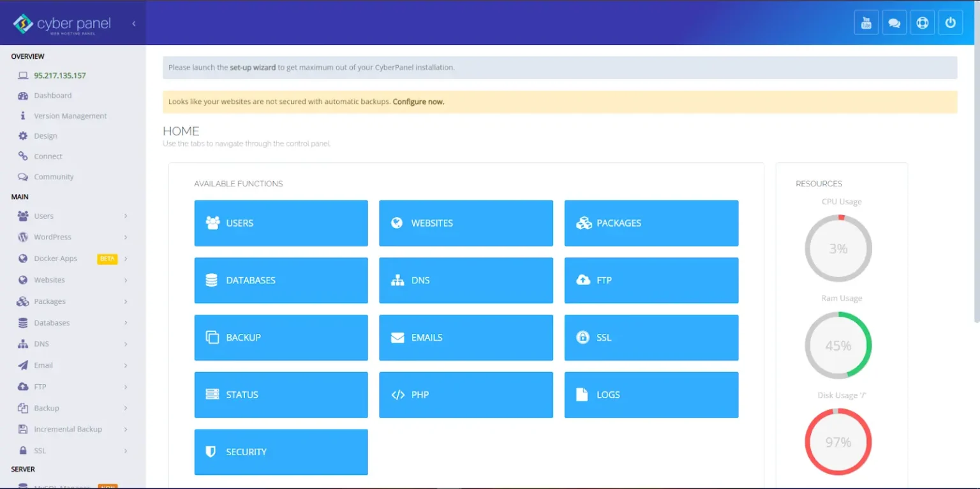Click the Configure now link
The height and width of the screenshot is (489, 980).
click(419, 102)
